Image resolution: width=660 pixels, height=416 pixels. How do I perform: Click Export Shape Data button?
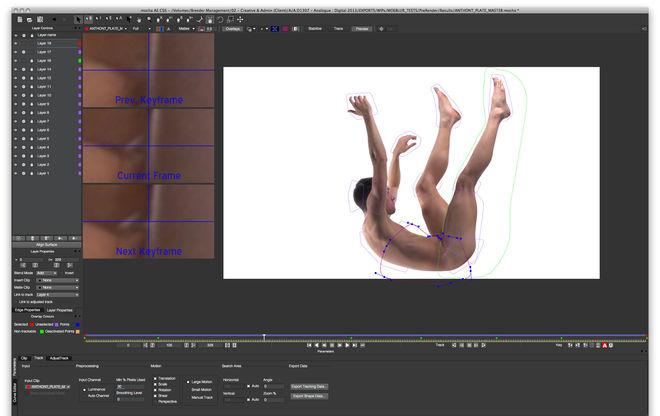coord(309,397)
